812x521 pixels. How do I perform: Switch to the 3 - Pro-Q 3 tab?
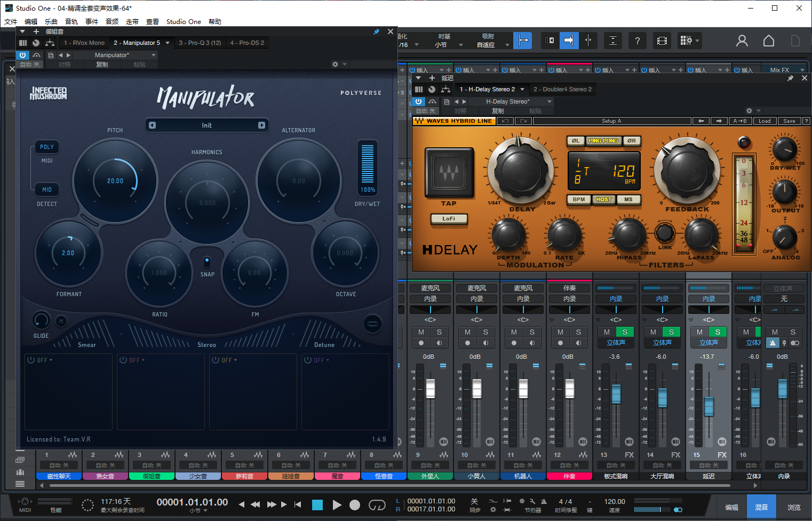pyautogui.click(x=200, y=43)
